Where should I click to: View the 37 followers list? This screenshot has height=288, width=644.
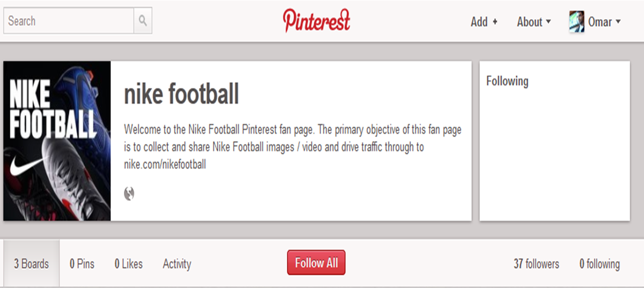pos(536,263)
